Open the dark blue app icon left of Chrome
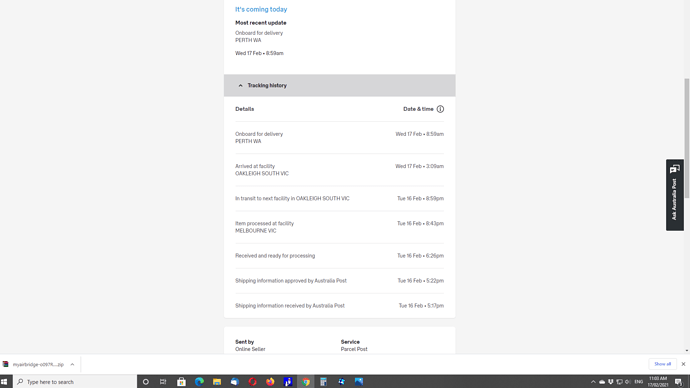Screen dimensions: 690x388 coord(288,382)
